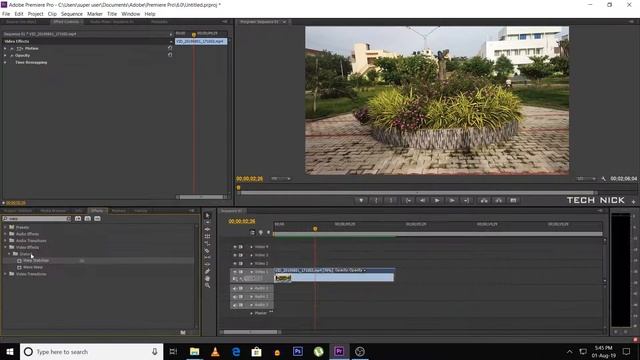Screen dimensions: 640x360
Task: Filter effects by 32-bit Color icon
Action: [87, 219]
